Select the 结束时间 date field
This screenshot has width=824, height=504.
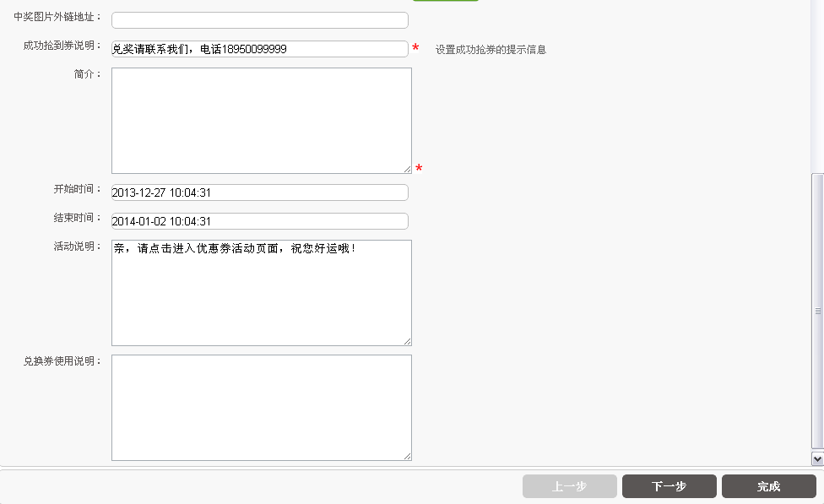(259, 221)
